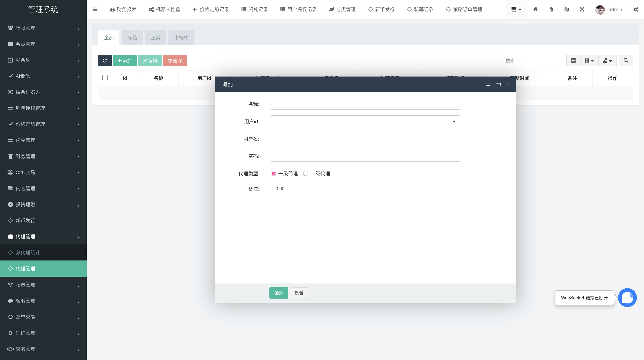
Task: Click the home icon in top bar
Action: [x=535, y=9]
